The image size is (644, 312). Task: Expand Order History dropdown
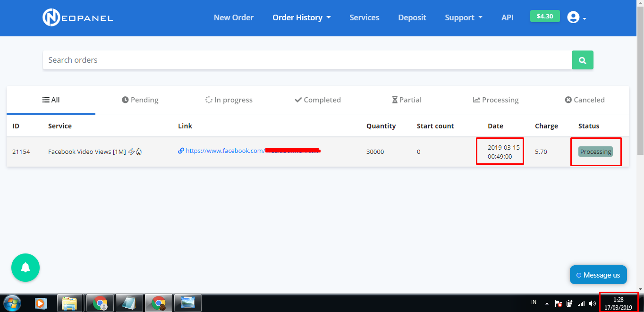point(302,17)
